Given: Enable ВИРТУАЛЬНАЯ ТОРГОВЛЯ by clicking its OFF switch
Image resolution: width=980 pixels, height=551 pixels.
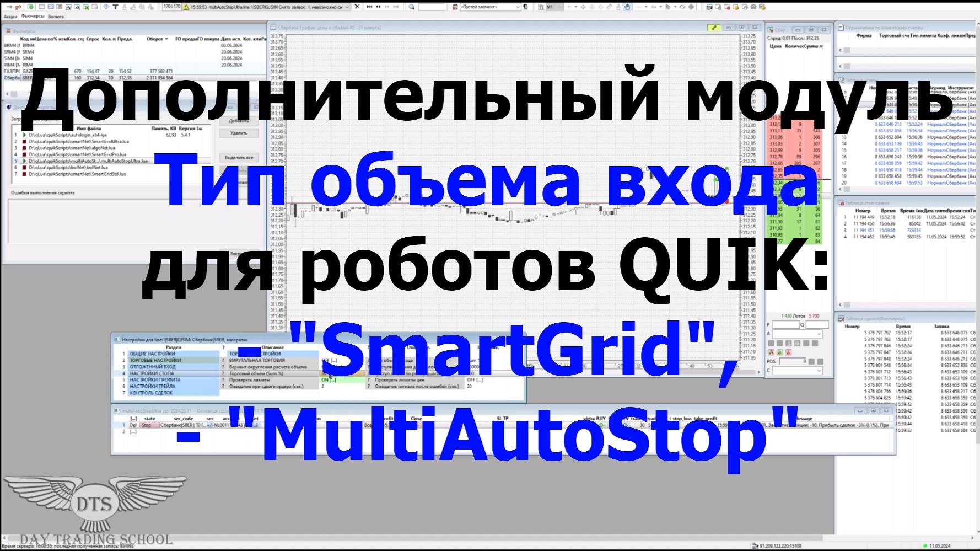Looking at the screenshot, I should point(330,360).
